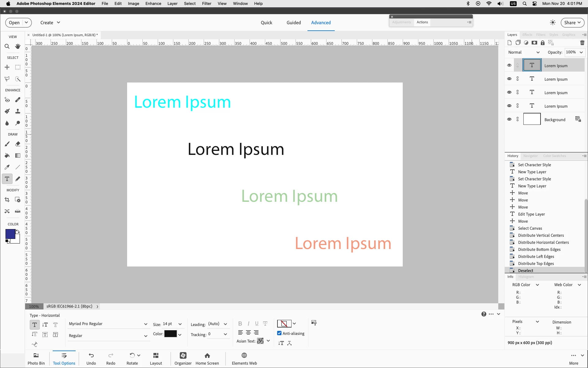The image size is (588, 368).
Task: Pick the Rectangular Marquee tool
Action: pos(18,67)
